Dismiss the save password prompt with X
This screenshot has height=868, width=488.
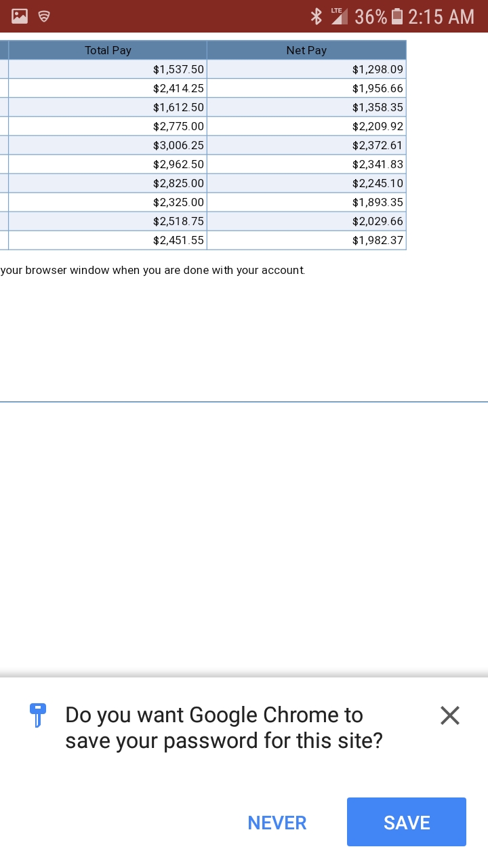[x=450, y=715]
